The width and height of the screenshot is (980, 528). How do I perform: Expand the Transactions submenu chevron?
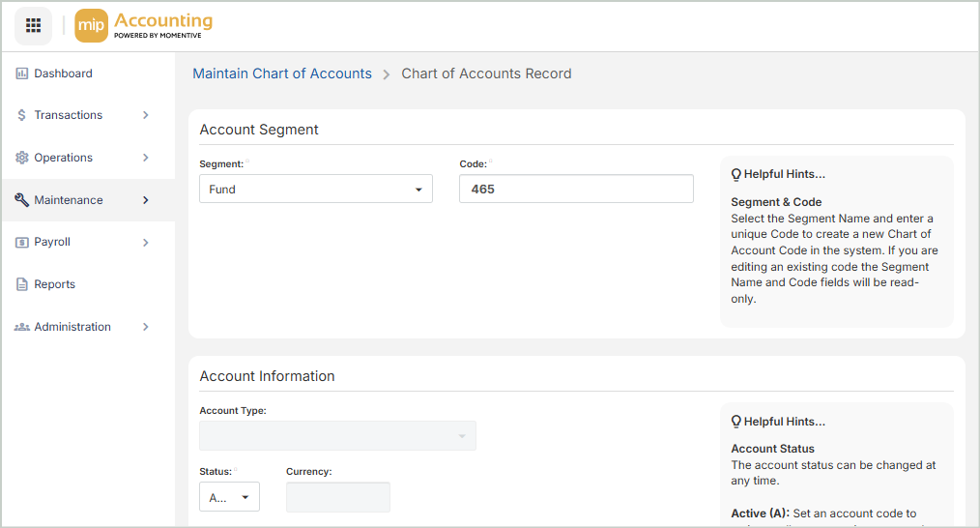(146, 115)
